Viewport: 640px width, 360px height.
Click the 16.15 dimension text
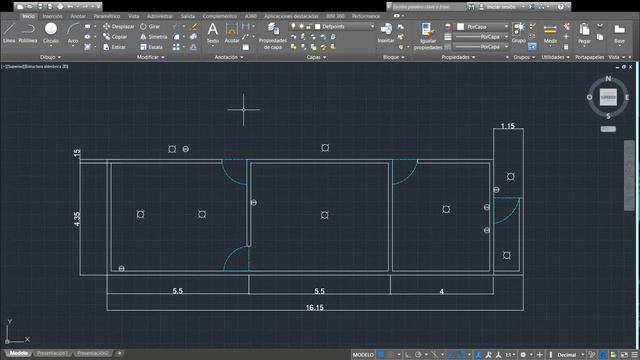(315, 307)
